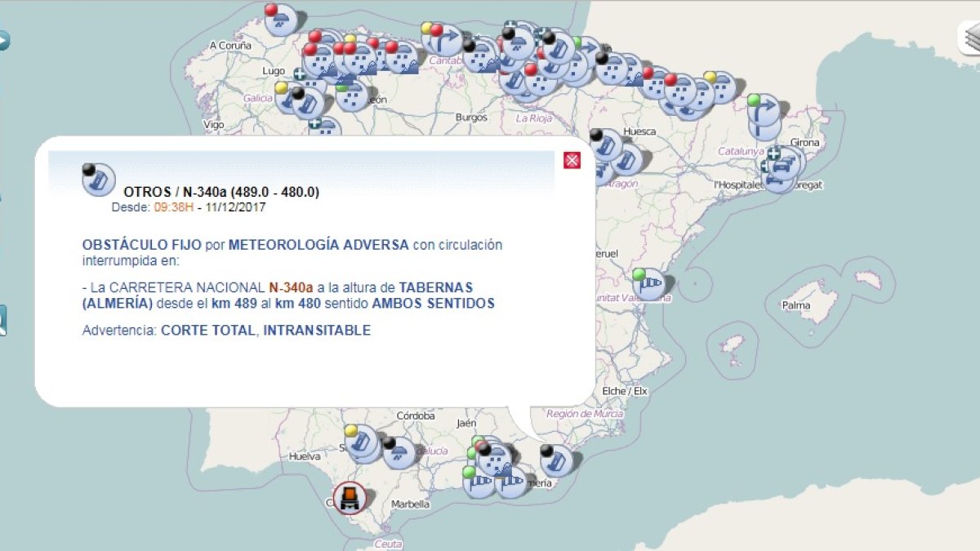980x551 pixels.
Task: Open the search magnifier on left edge
Action: coord(2,320)
